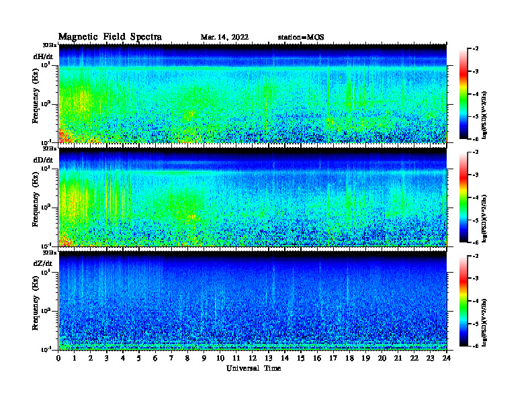Pick the dH/dt panel color scale bar
This screenshot has width=532, height=411.
click(463, 94)
